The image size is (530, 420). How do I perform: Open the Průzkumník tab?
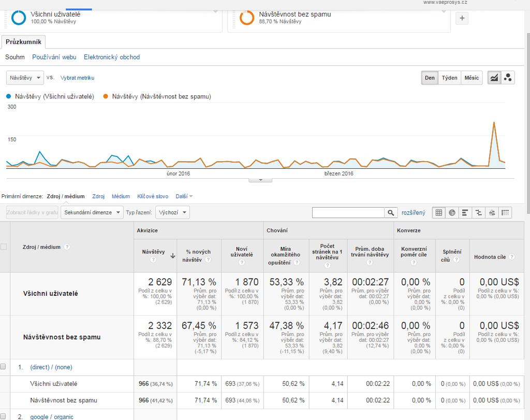pos(23,42)
